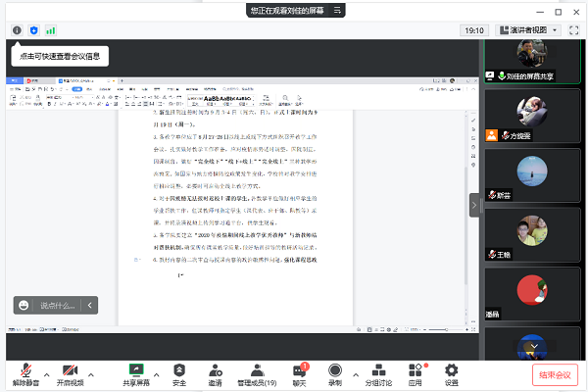Viewport: 588px width, 392px height.
Task: Click the vertical scrollbar in shared WPS document
Action: click(465, 225)
